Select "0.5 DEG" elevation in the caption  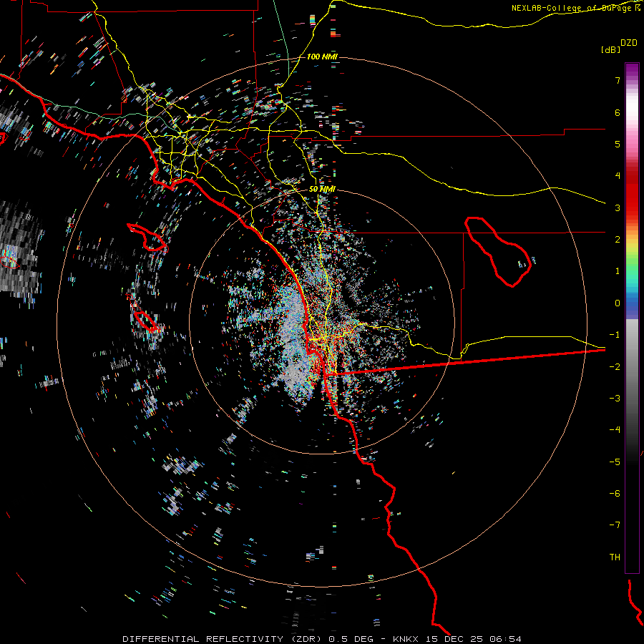pos(352,639)
